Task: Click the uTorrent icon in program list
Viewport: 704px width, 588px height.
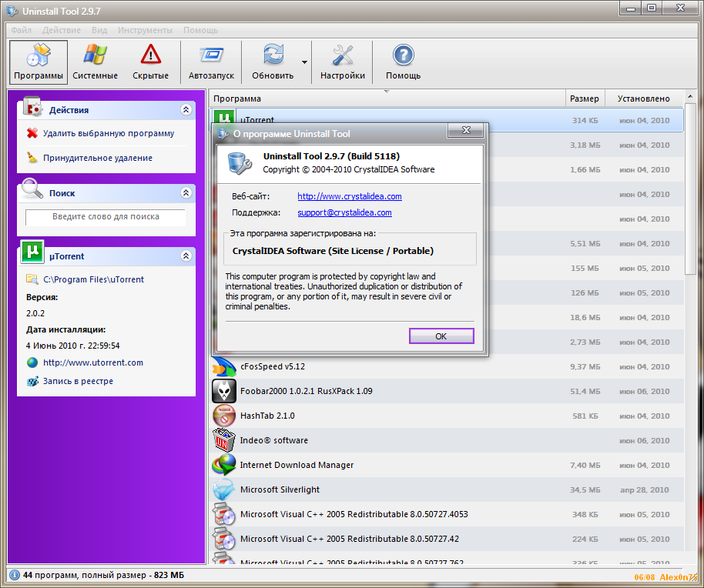Action: tap(224, 116)
